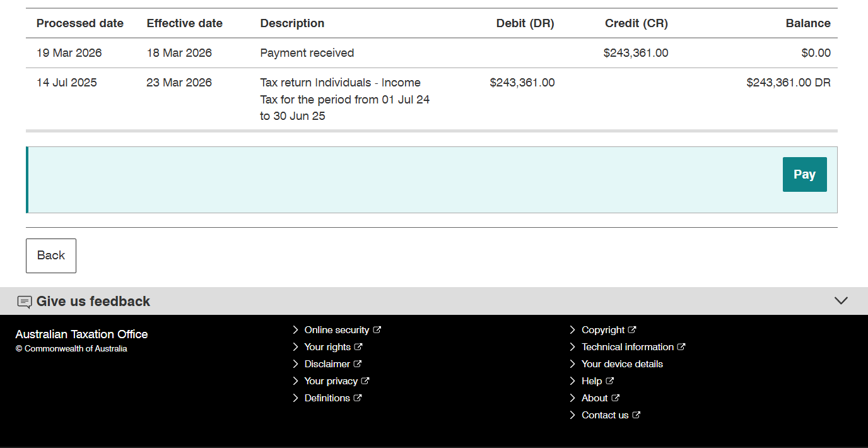
Task: Click chevron arrow before Your rights
Action: click(x=296, y=347)
